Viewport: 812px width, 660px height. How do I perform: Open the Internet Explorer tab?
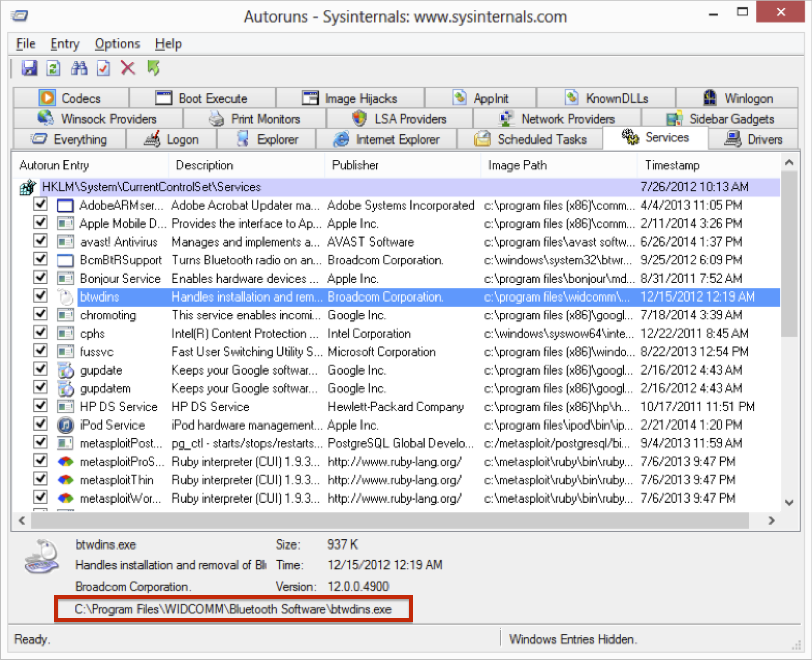coord(386,139)
